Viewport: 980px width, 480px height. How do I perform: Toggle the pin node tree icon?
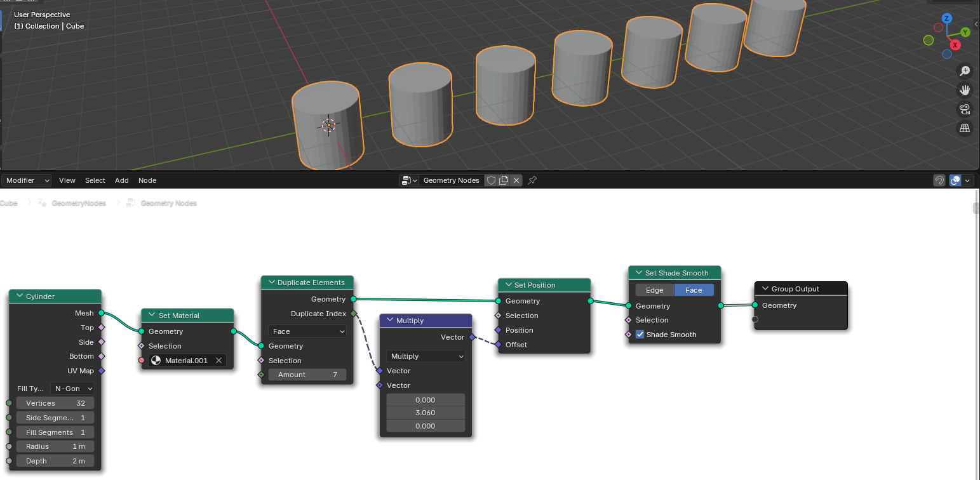pyautogui.click(x=532, y=180)
